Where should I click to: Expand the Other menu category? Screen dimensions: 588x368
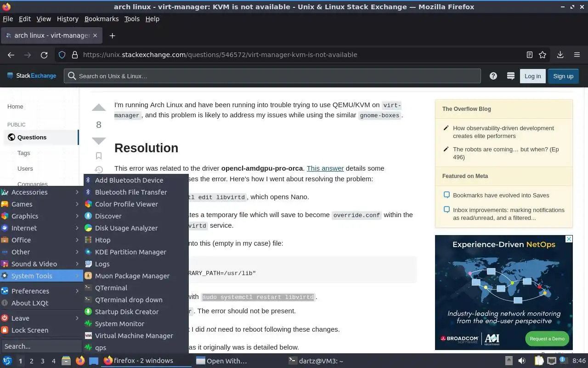(41, 252)
